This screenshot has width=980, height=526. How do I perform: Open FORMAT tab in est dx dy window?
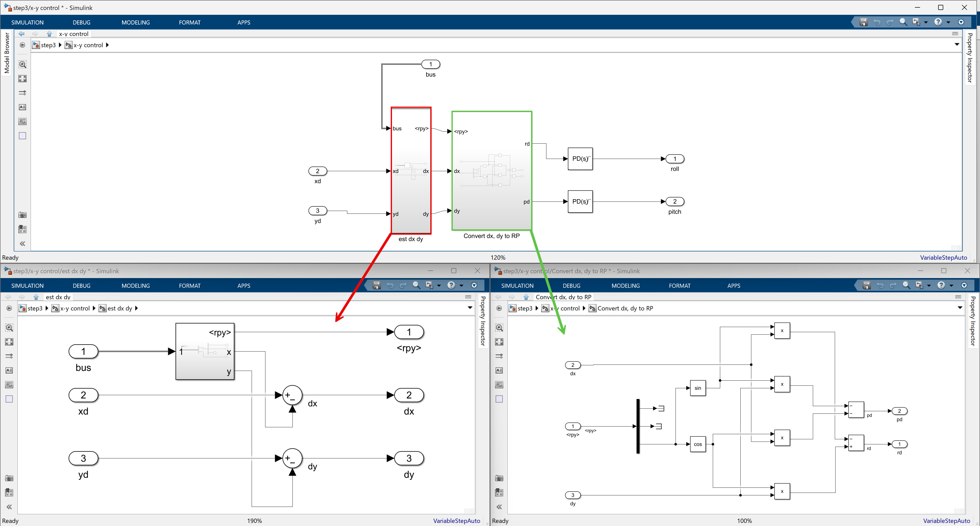189,286
